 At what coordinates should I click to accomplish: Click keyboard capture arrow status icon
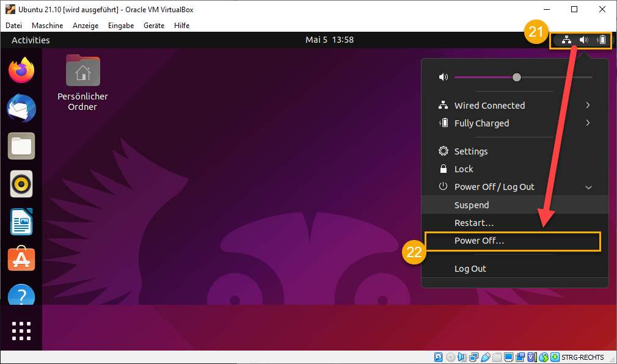click(x=555, y=357)
